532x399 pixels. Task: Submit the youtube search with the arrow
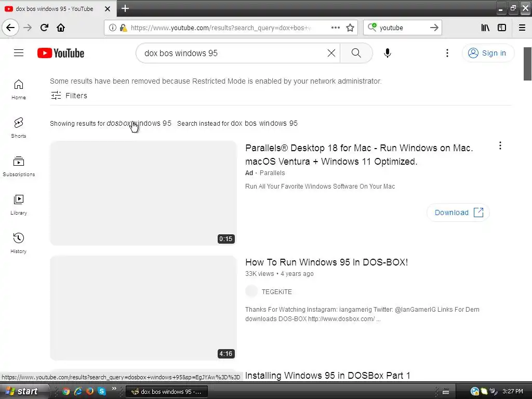(434, 28)
